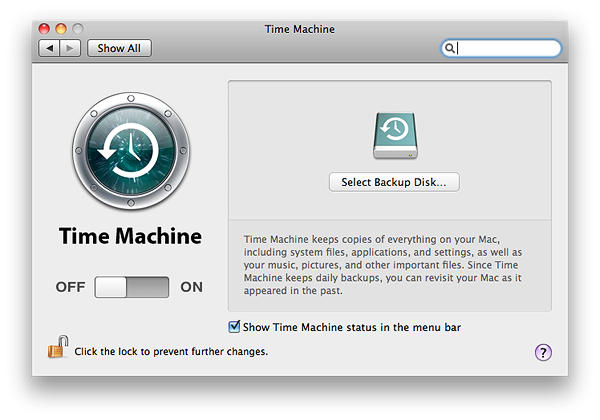This screenshot has width=600, height=420.
Task: Click the magnifying glass in the search field
Action: 451,48
